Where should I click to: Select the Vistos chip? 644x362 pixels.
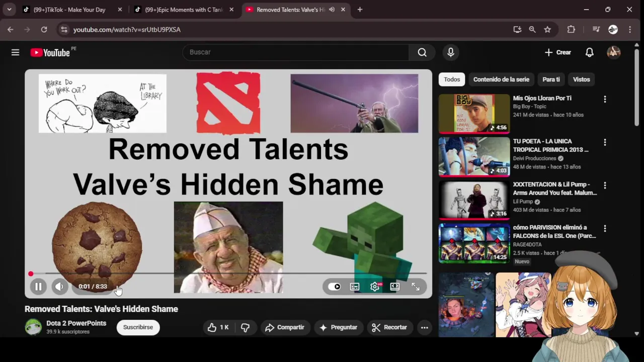click(581, 79)
